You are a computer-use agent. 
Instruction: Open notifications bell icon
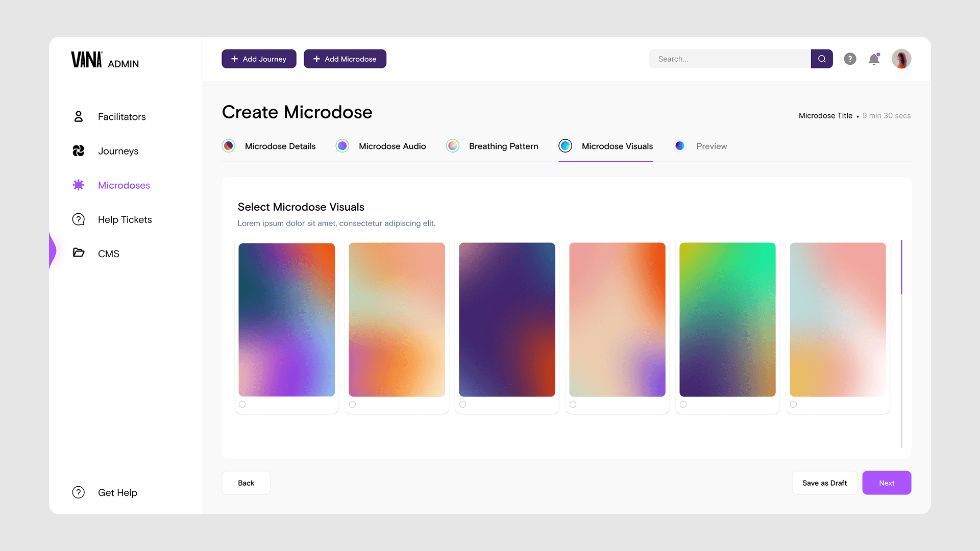874,59
